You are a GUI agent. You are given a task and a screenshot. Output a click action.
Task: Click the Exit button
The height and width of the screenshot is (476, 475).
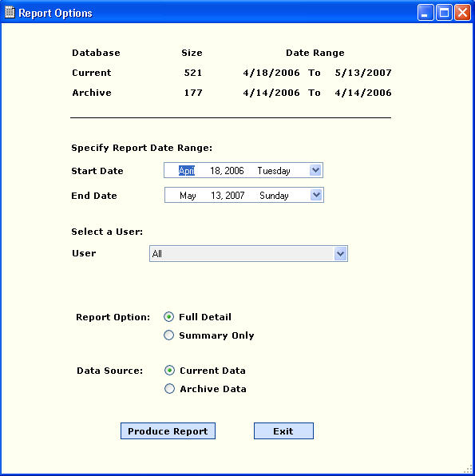pos(283,431)
